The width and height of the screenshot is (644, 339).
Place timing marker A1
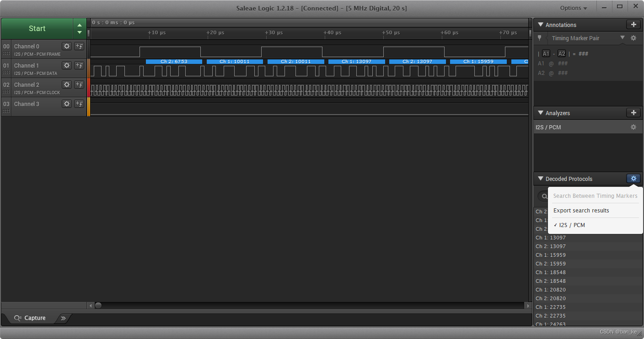546,54
